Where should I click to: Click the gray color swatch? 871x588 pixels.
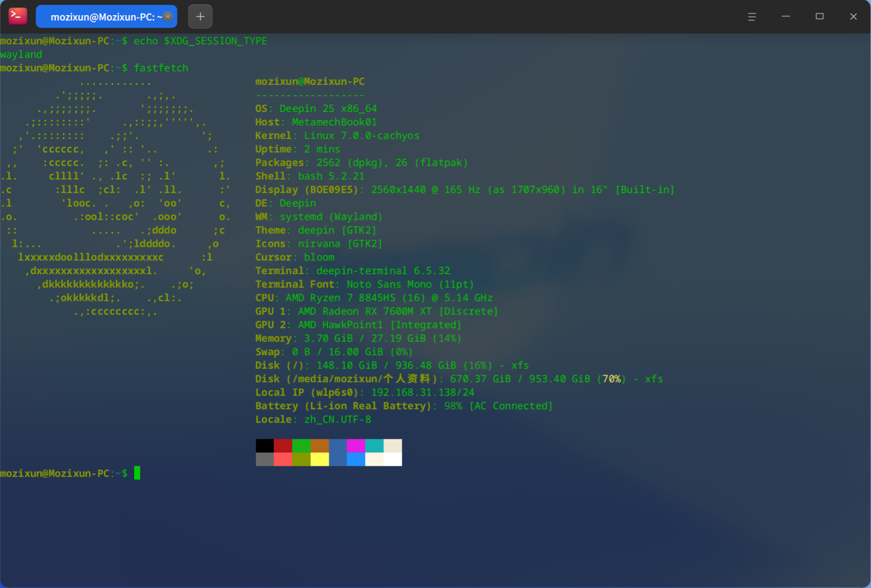point(265,459)
